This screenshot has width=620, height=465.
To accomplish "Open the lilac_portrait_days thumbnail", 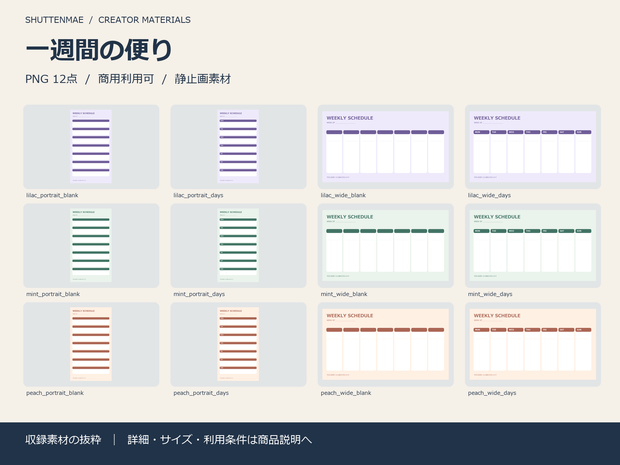I will (x=238, y=147).
